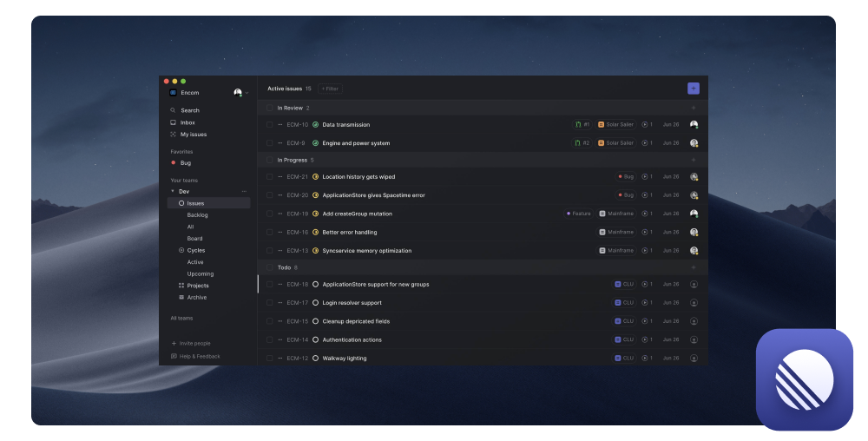Open the Dev team three-dot options
Viewport: 868px width, 441px height.
pos(244,192)
